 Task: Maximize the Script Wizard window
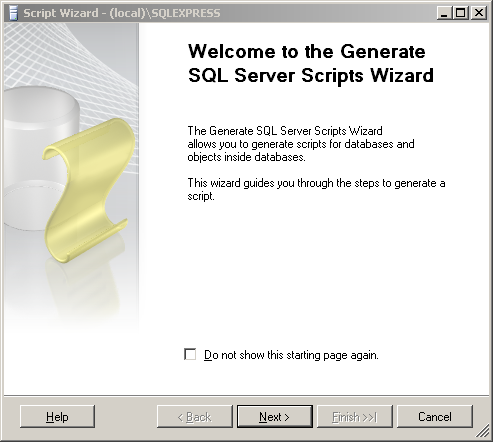461,13
